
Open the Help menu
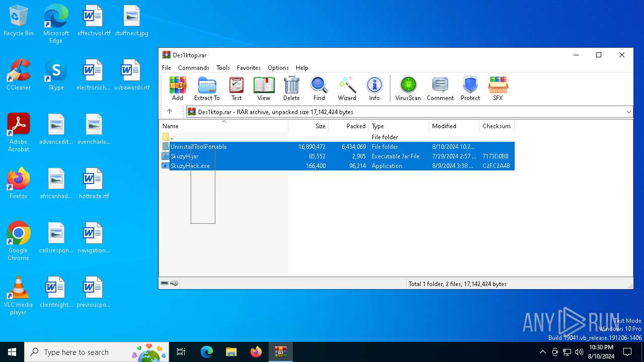(302, 68)
